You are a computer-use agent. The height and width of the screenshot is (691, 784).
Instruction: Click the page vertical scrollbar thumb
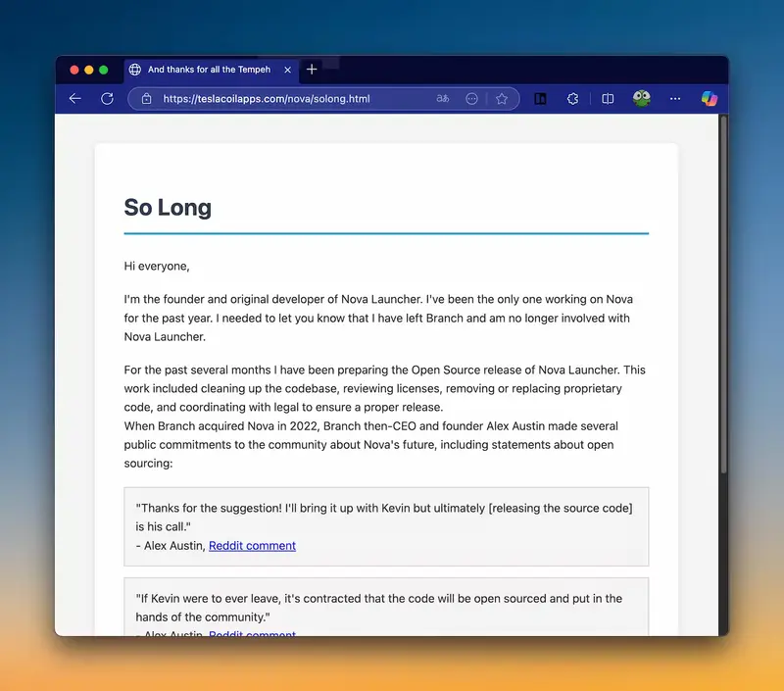[723, 294]
